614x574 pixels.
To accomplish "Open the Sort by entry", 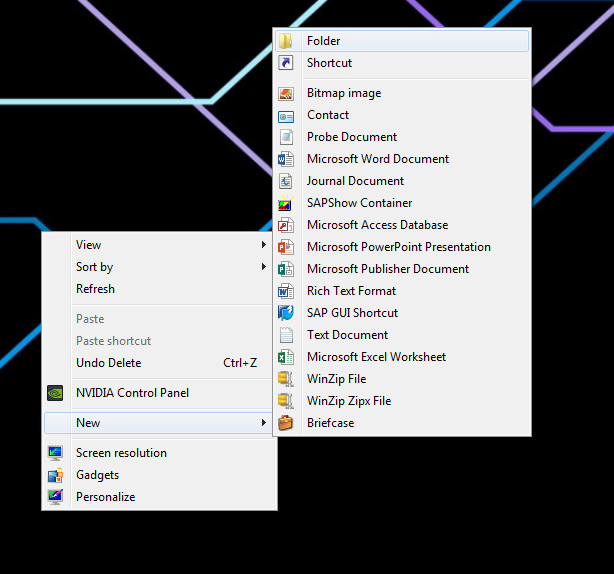I will (x=158, y=267).
